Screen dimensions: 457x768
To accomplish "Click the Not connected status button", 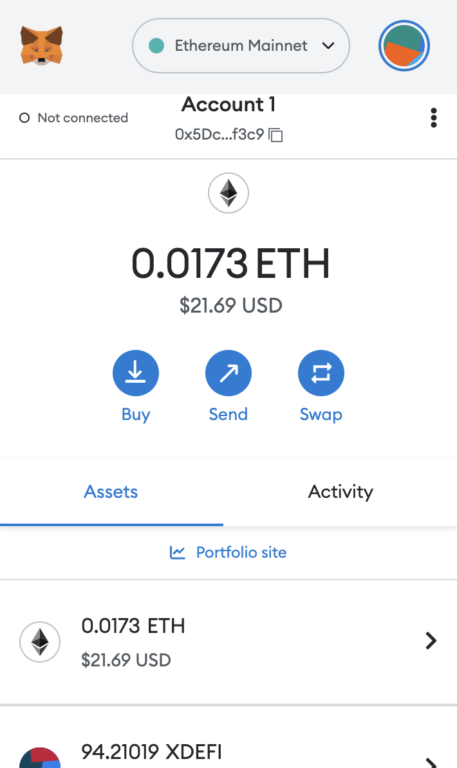I will click(73, 118).
